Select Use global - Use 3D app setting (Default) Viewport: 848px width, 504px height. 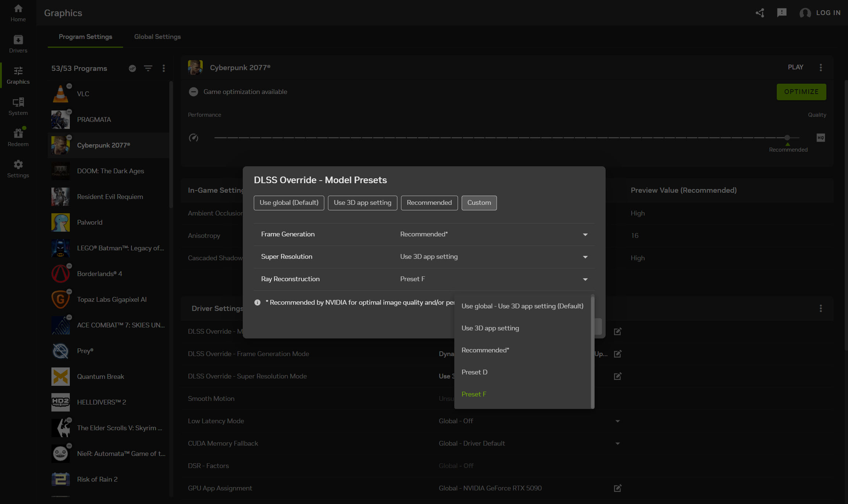tap(522, 306)
